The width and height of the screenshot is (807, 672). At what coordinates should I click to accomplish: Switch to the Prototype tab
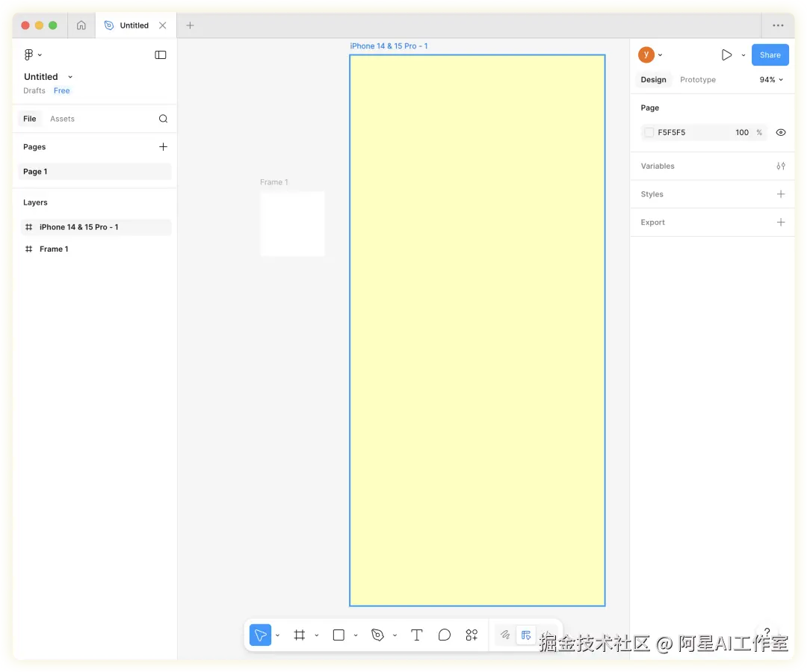[x=697, y=80]
